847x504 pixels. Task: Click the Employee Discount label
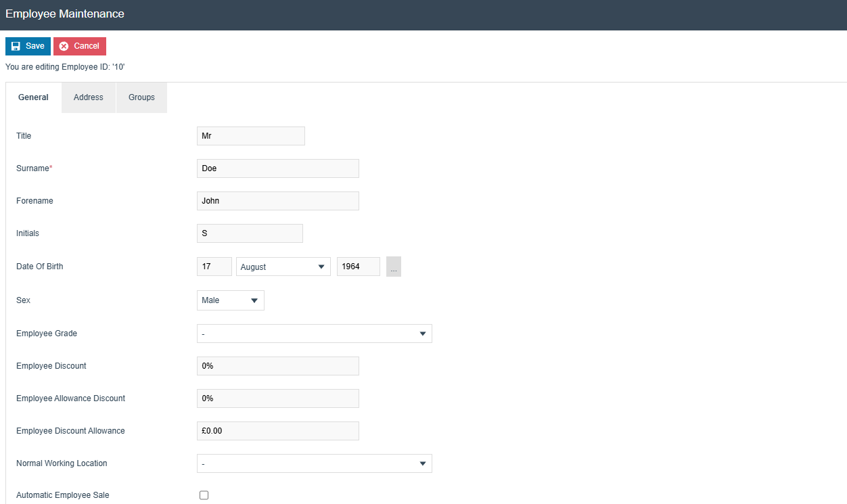[51, 366]
